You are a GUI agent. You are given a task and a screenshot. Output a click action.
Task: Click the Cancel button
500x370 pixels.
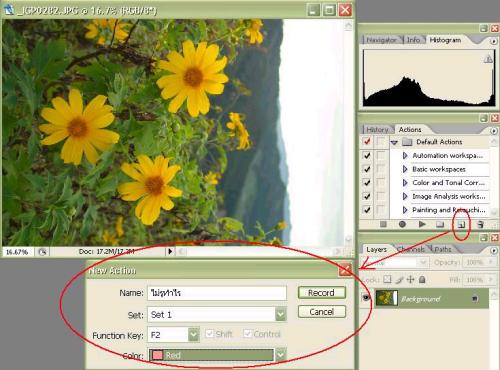322,312
